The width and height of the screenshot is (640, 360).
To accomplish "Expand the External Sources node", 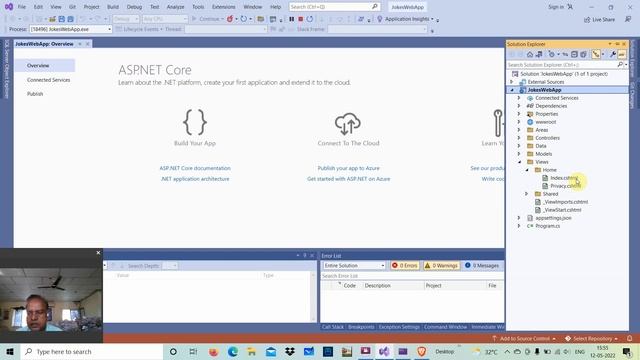I will coord(512,82).
